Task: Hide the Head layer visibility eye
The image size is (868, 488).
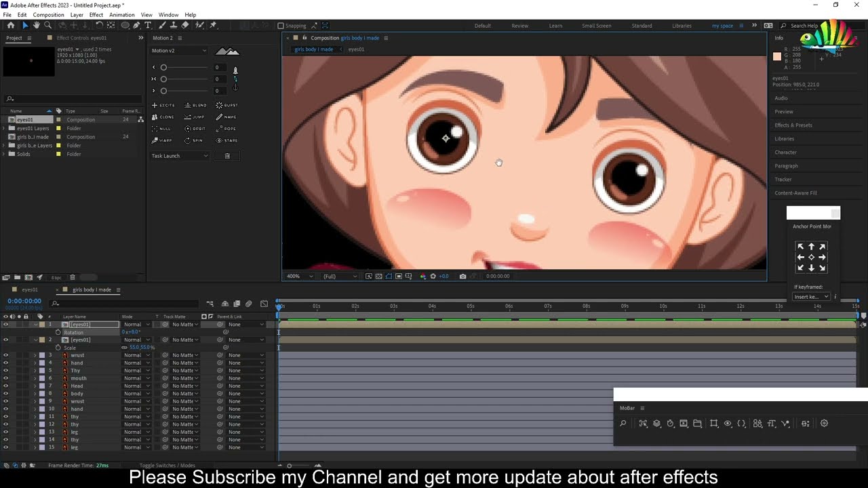Action: pyautogui.click(x=5, y=386)
